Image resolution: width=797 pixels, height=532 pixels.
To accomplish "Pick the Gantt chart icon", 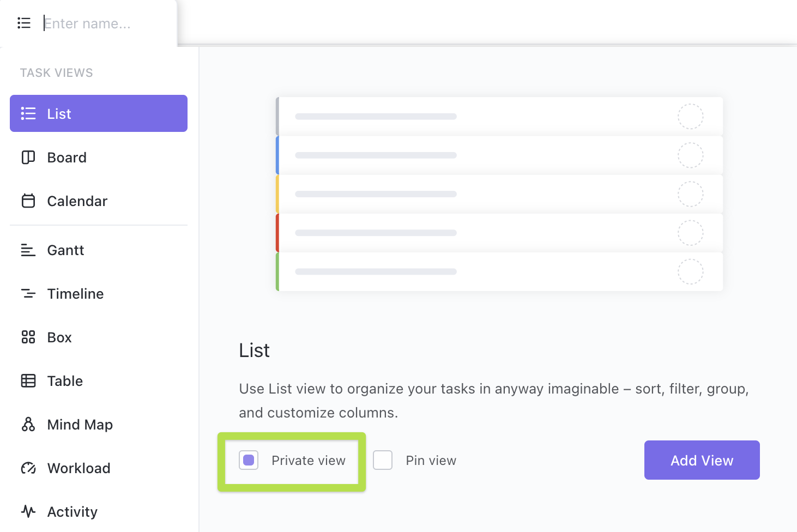I will pyautogui.click(x=28, y=250).
